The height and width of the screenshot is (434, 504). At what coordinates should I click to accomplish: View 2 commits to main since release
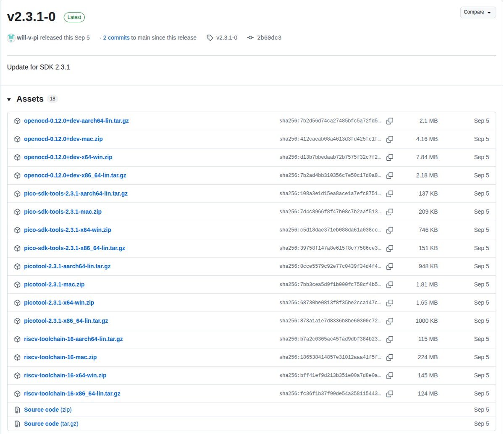[x=116, y=38]
